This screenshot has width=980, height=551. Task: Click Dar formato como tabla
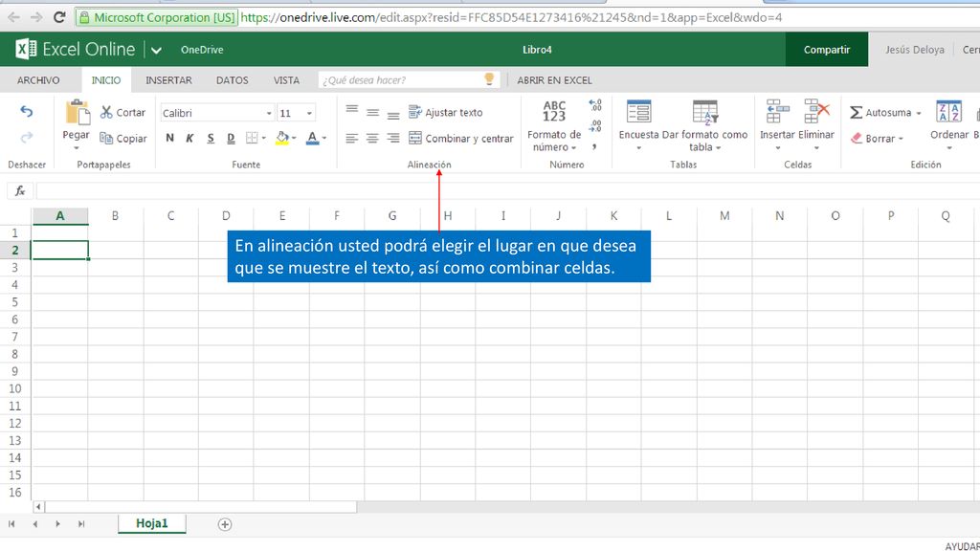point(705,125)
